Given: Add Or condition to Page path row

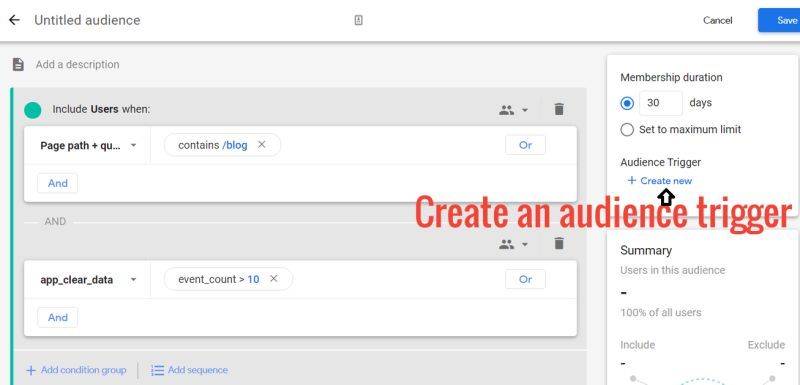Looking at the screenshot, I should point(525,145).
